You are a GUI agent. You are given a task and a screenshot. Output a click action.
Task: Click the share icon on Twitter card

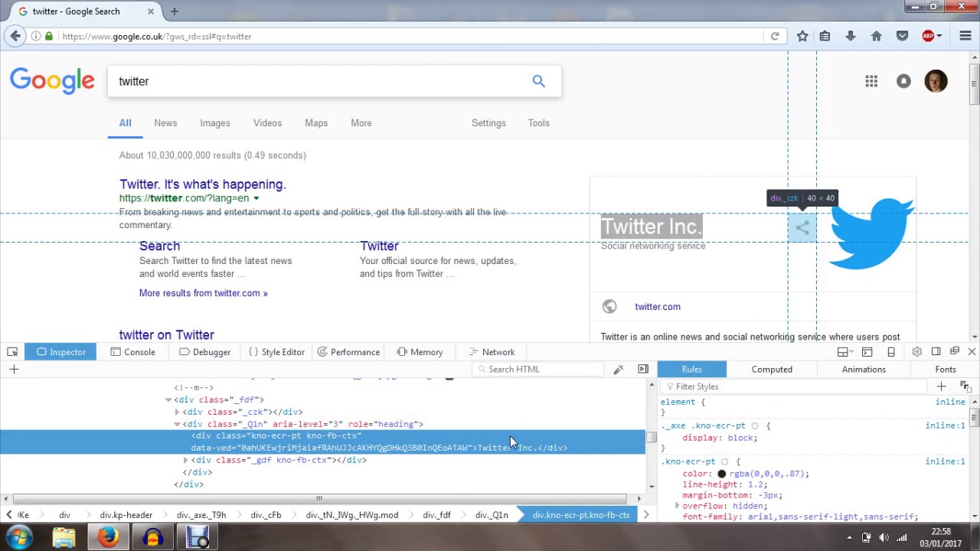tap(802, 227)
